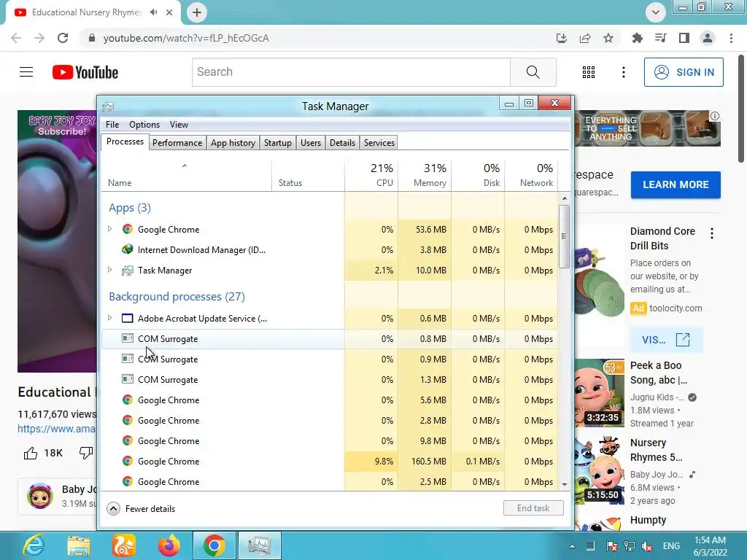Click the Google Chrome icon in Apps list
The width and height of the screenshot is (747, 560).
[x=127, y=229]
